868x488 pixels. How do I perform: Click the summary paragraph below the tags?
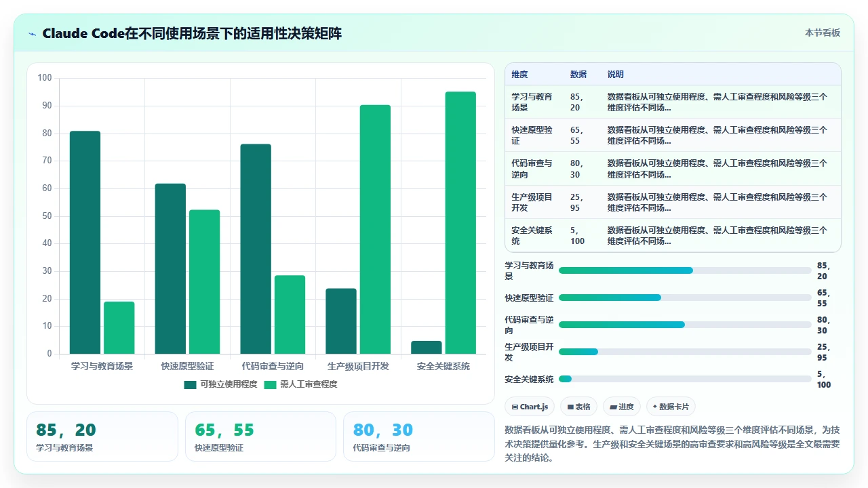click(673, 443)
